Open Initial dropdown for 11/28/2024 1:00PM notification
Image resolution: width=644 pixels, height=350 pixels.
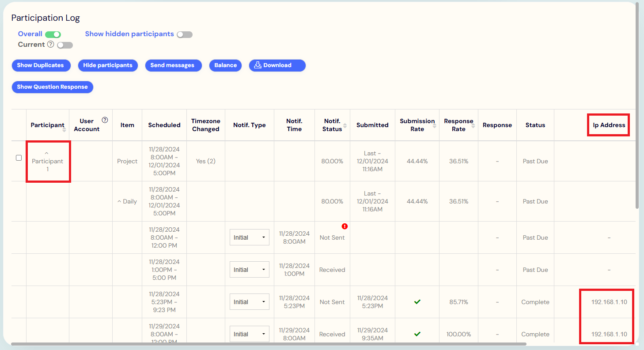[250, 270]
